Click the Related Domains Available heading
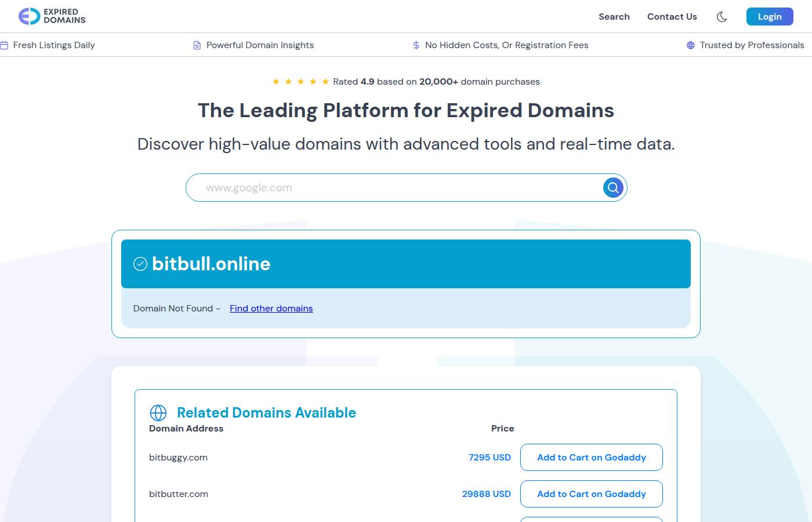Viewport: 812px width, 522px height. 266,413
